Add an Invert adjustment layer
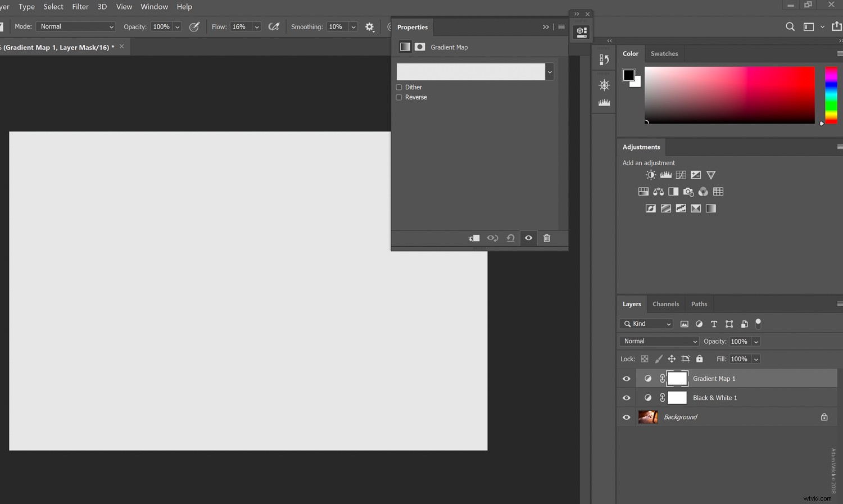Screen dimensions: 843x504 pos(650,208)
